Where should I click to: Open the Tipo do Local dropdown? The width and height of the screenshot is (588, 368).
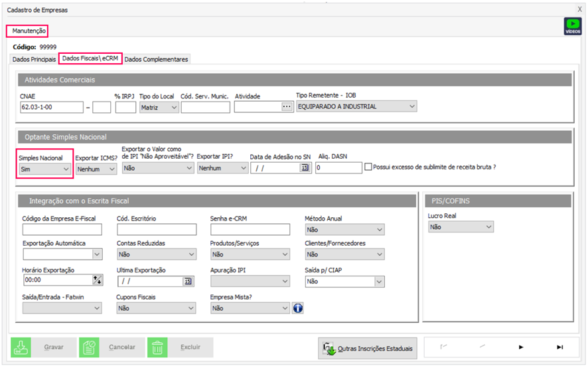click(173, 108)
